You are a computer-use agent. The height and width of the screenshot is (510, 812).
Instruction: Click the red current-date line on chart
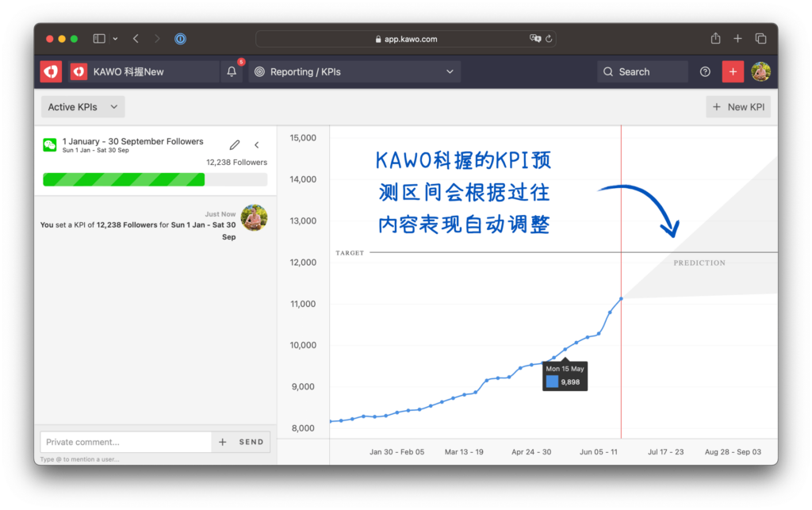622,282
